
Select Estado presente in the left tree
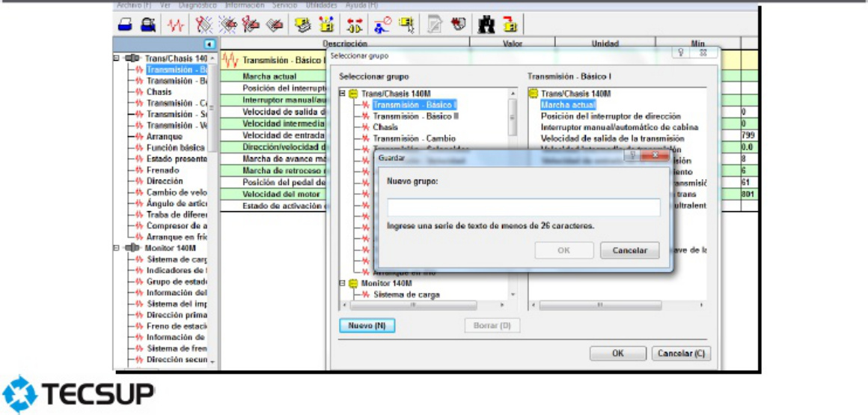177,159
